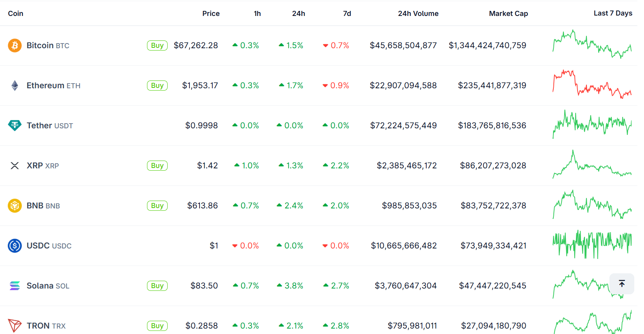Click Buy next to Solana
Image resolution: width=644 pixels, height=334 pixels.
pyautogui.click(x=157, y=285)
